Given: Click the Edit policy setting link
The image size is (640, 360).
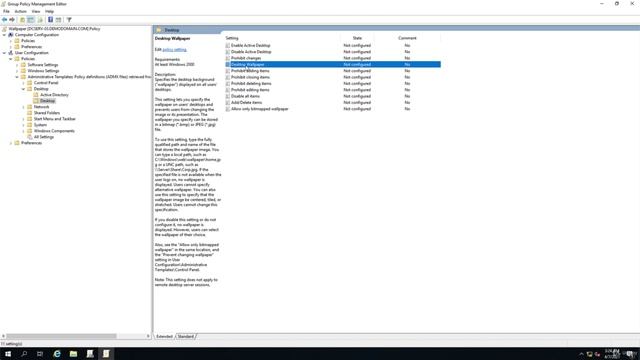Looking at the screenshot, I should click(x=174, y=49).
